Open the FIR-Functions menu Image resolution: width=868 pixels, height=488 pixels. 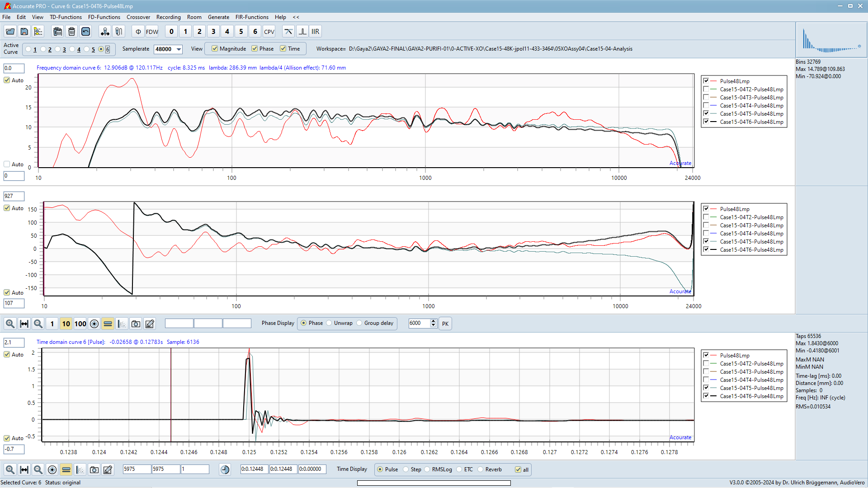[x=252, y=17]
